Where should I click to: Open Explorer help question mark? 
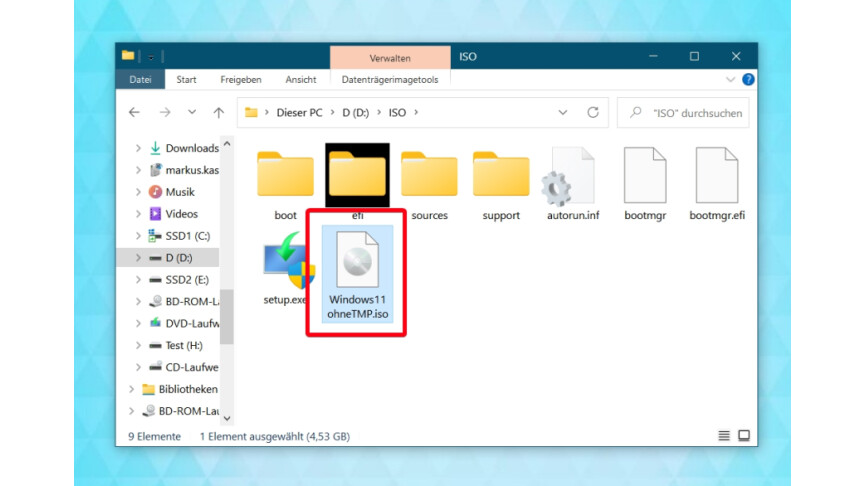coord(748,79)
